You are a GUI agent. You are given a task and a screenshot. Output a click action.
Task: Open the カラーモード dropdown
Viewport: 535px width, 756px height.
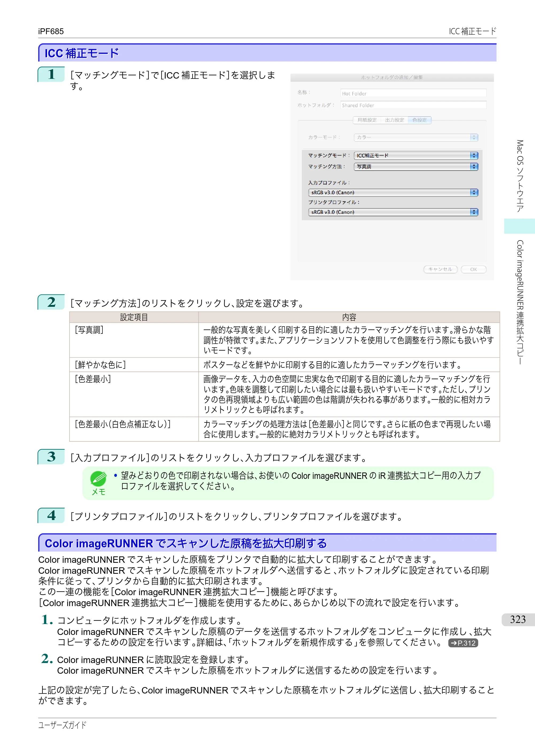416,137
